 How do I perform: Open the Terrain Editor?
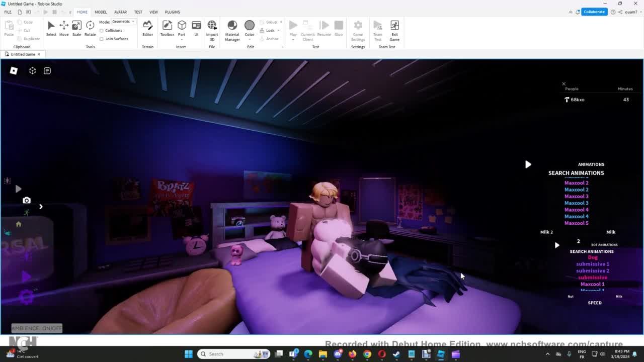(x=147, y=28)
